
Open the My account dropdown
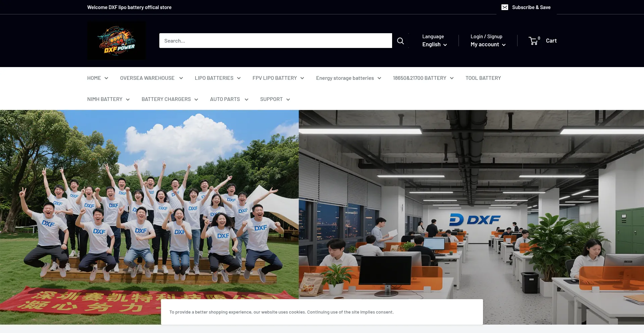tap(488, 44)
